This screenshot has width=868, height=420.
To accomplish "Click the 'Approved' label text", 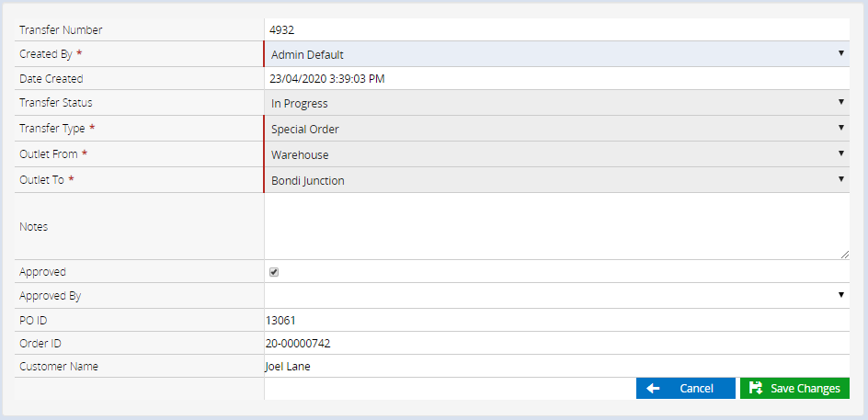I will [x=42, y=272].
